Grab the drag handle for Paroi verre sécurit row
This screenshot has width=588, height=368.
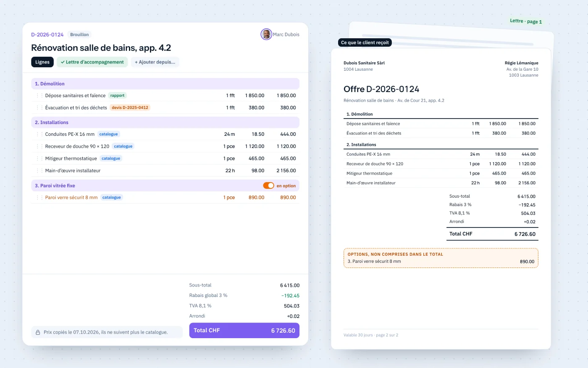[40, 198]
